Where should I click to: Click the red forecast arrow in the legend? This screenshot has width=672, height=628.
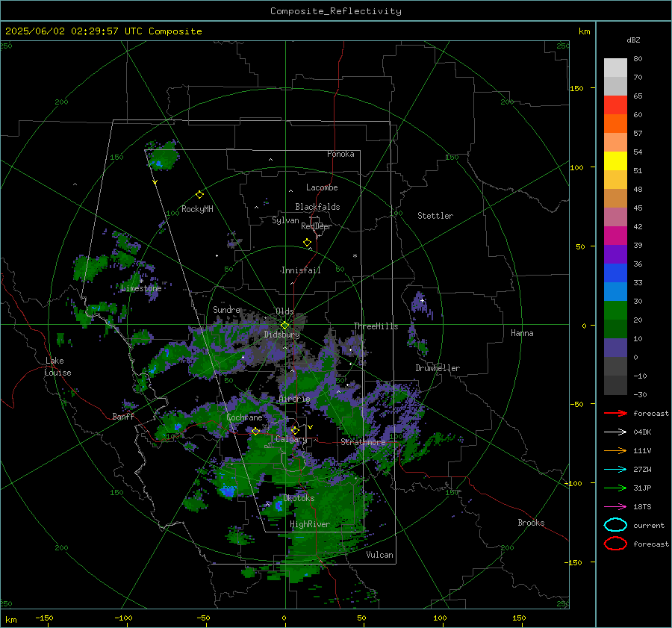point(615,413)
